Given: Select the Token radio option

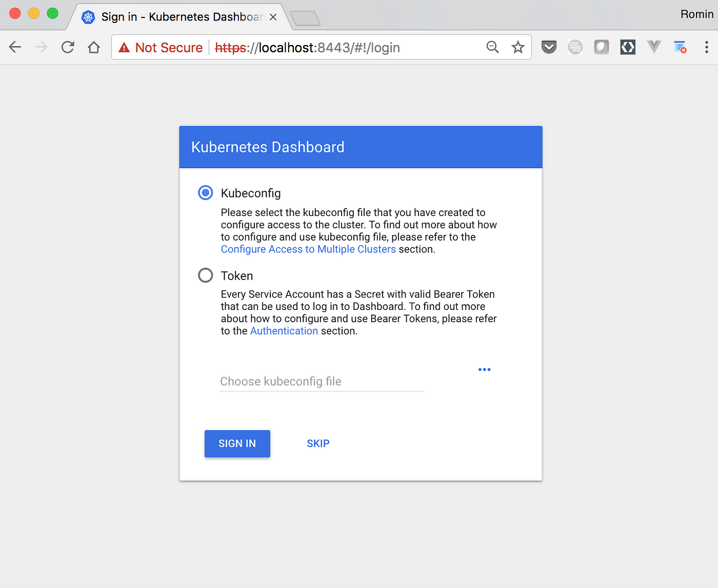Looking at the screenshot, I should coord(206,276).
